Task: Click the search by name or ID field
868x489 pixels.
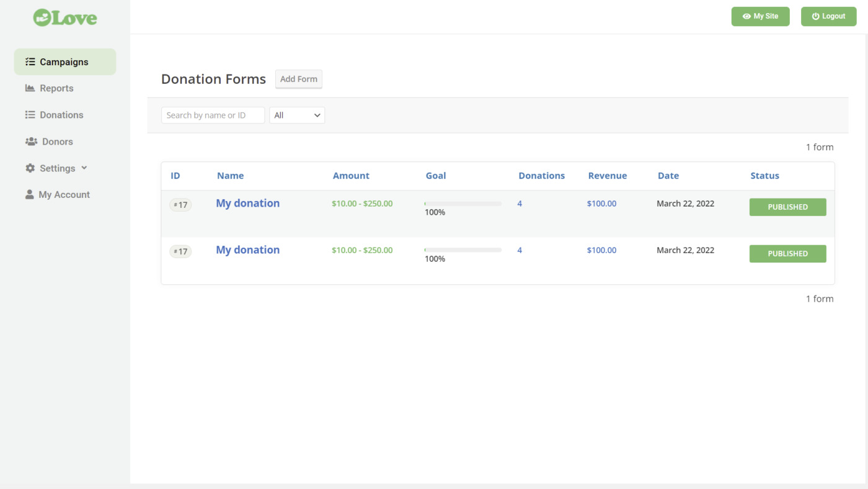Action: 213,115
